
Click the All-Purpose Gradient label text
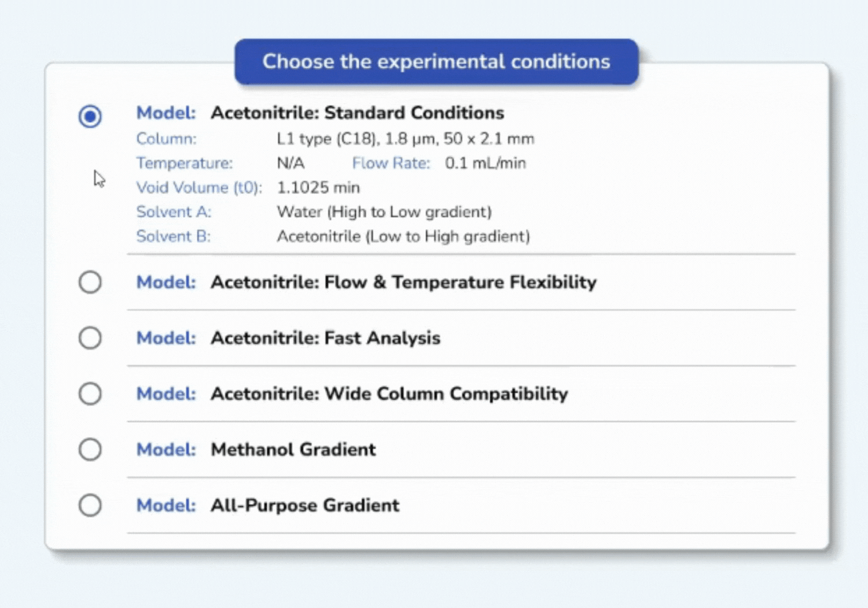click(x=305, y=504)
